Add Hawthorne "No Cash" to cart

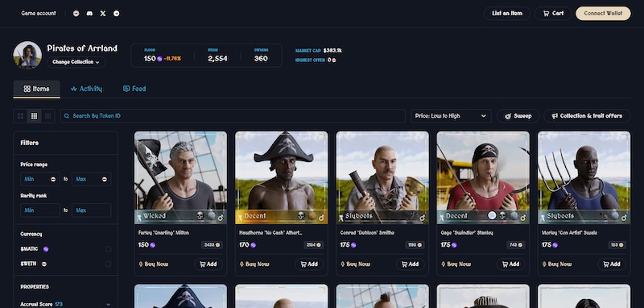click(x=309, y=264)
